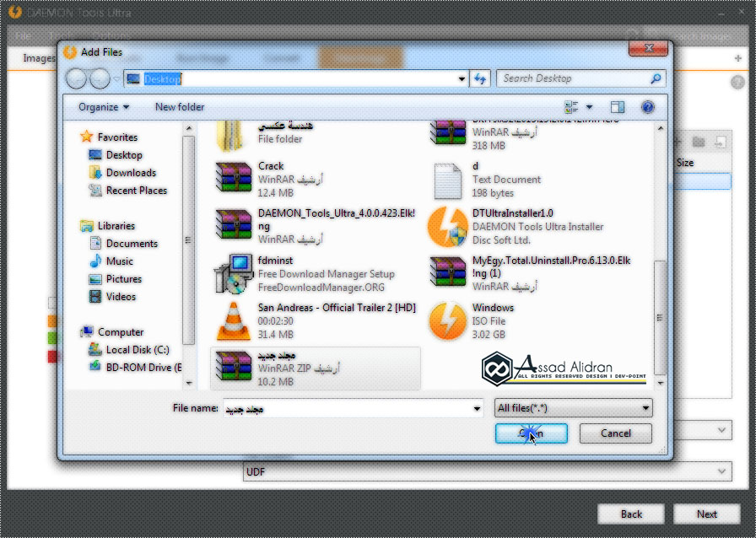Open the All files(*.*) type filter
756x538 pixels.
pyautogui.click(x=573, y=408)
